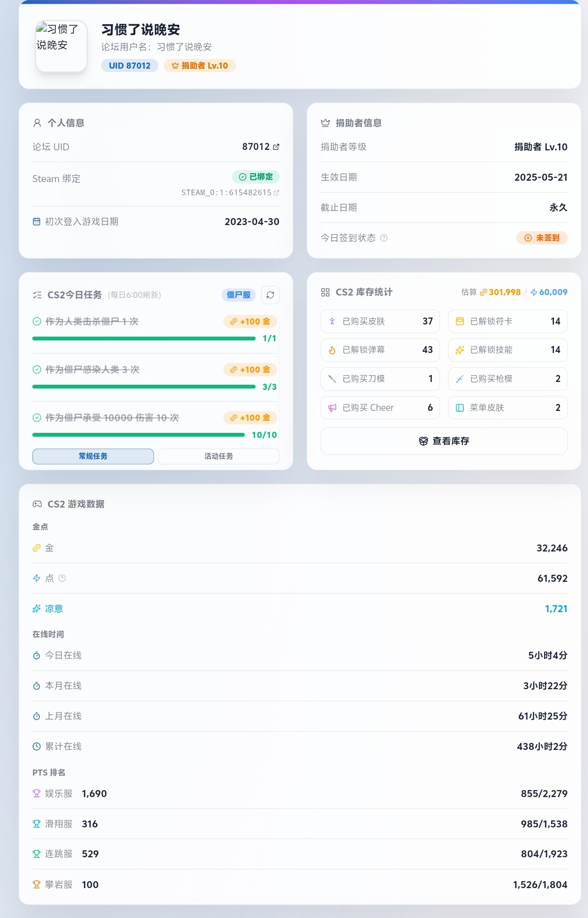Click the 滑翔服 ranking row label
This screenshot has width=588, height=918.
pos(59,824)
